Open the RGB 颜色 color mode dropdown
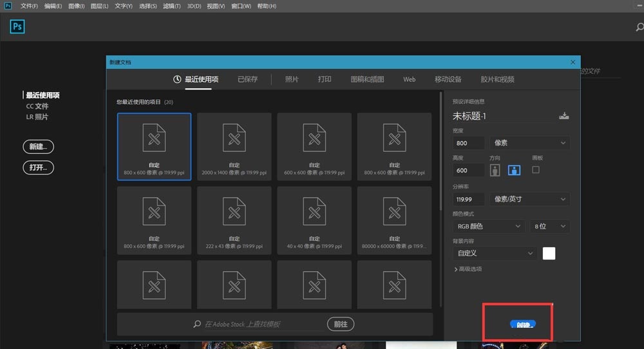The width and height of the screenshot is (644, 349). 489,226
